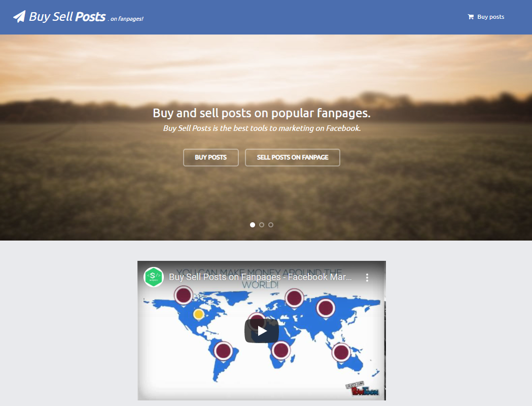Click the yellow map pin on North America
This screenshot has height=406, width=532.
[198, 314]
